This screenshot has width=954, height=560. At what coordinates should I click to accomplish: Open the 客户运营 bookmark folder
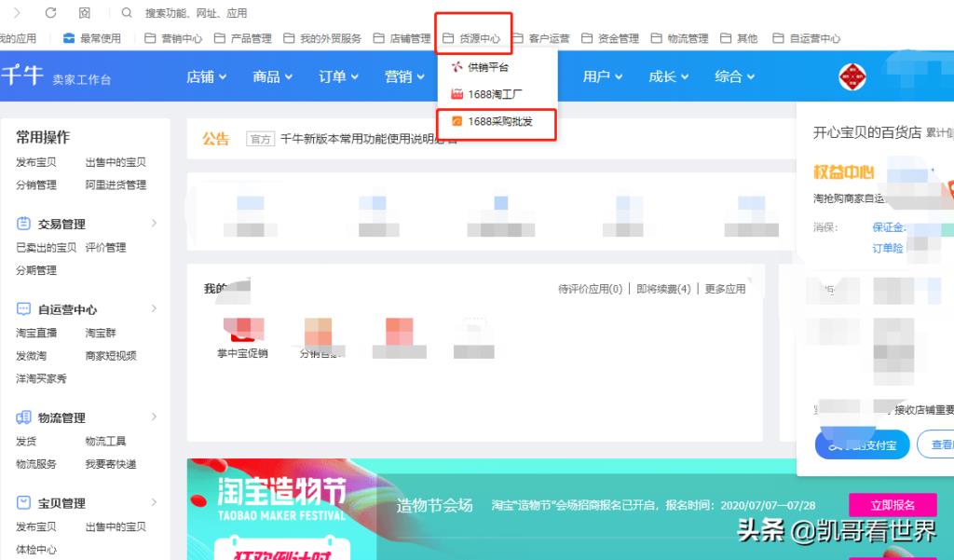pos(541,38)
